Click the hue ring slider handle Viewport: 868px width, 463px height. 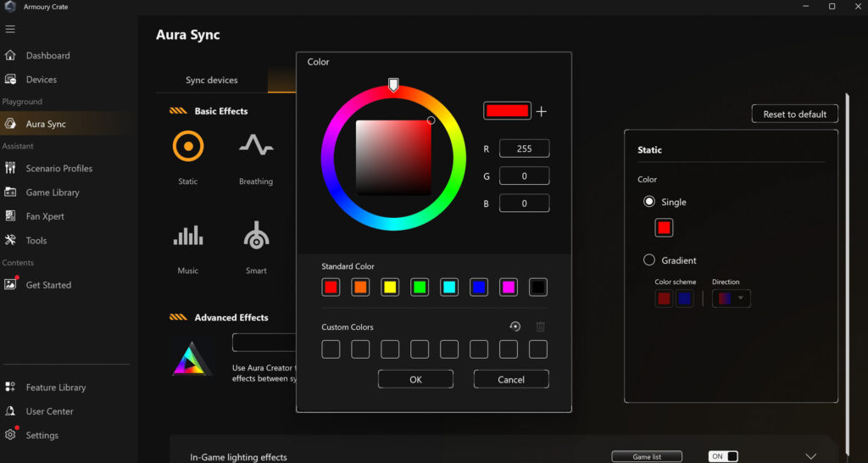click(393, 84)
